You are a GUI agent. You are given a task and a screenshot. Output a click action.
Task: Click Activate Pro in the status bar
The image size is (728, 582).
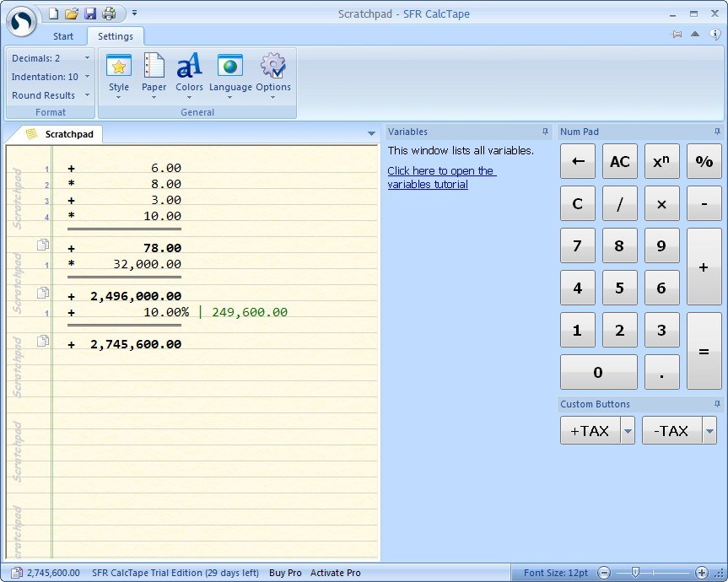coord(335,573)
